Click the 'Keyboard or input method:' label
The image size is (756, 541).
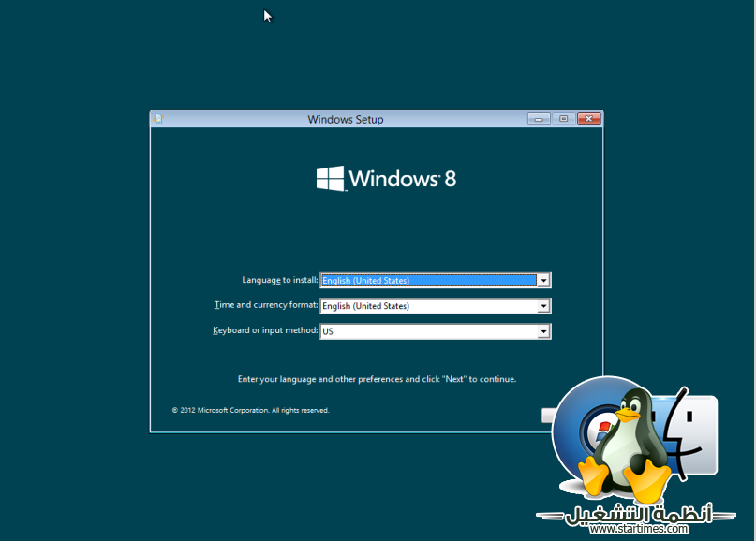pos(265,330)
